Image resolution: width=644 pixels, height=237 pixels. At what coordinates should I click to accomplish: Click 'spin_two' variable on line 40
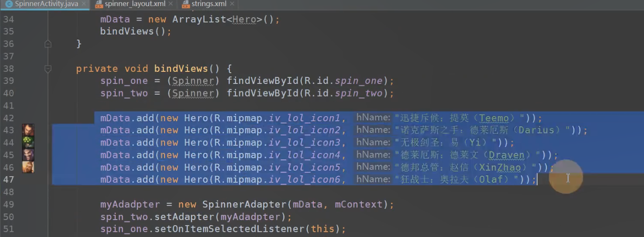pos(124,93)
